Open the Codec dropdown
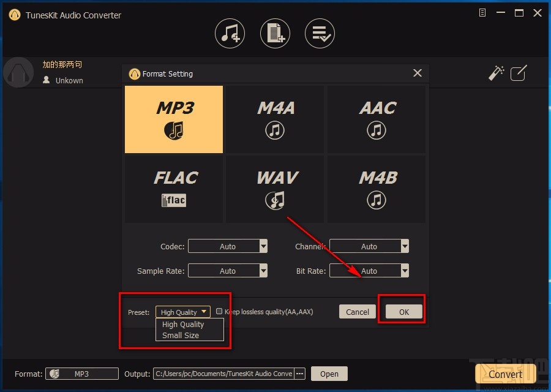551x392 pixels. coord(228,246)
